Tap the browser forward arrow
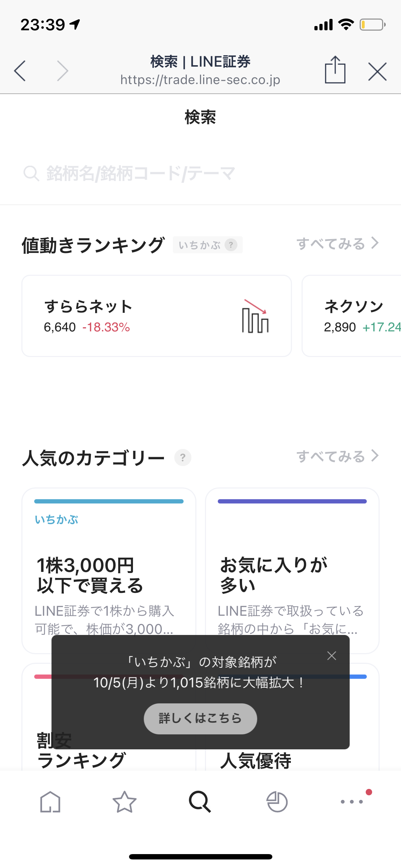 click(x=62, y=71)
